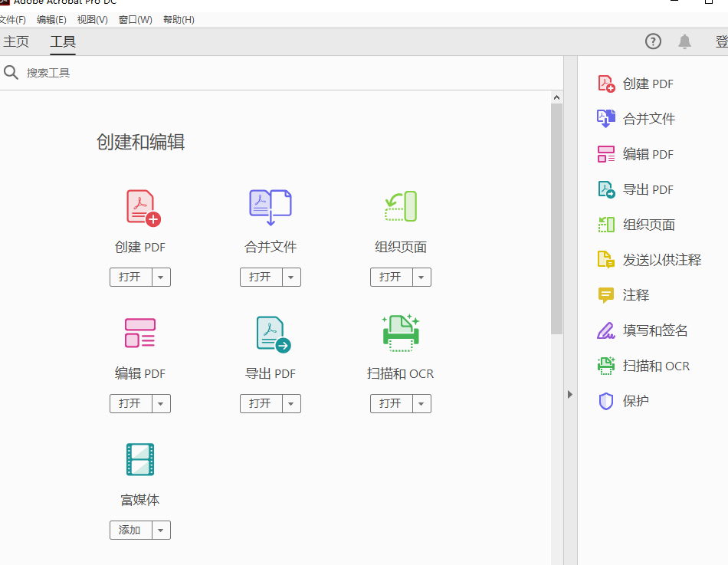Screen dimensions: 728x565
Task: Select the 编辑 PDF tool icon
Action: tap(140, 333)
